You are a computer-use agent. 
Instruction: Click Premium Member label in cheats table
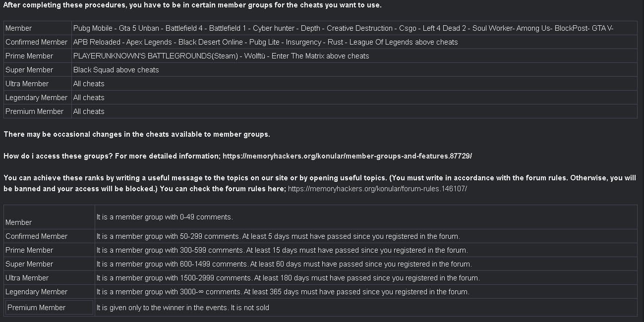coord(34,111)
